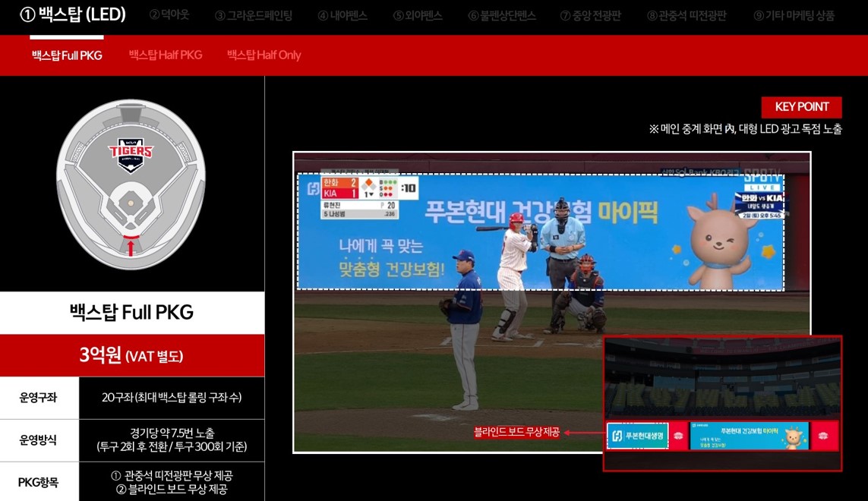868x501 pixels.
Task: Select the 백스탑 Half PKG sub-tab
Action: [166, 55]
